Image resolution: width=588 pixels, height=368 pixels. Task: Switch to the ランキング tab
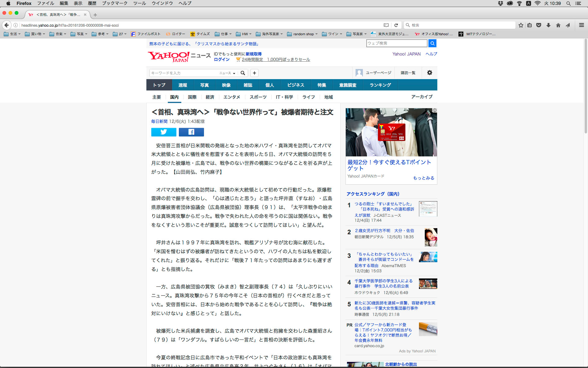point(380,85)
